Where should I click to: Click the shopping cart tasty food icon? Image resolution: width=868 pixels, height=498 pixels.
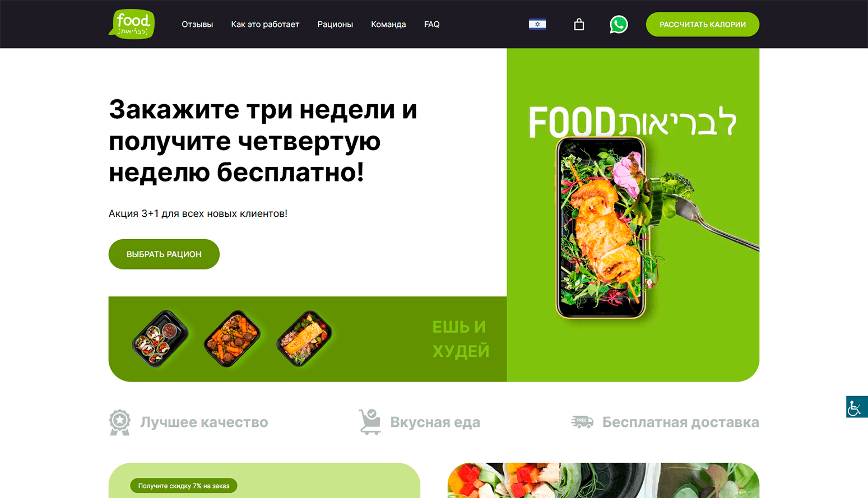click(x=370, y=422)
